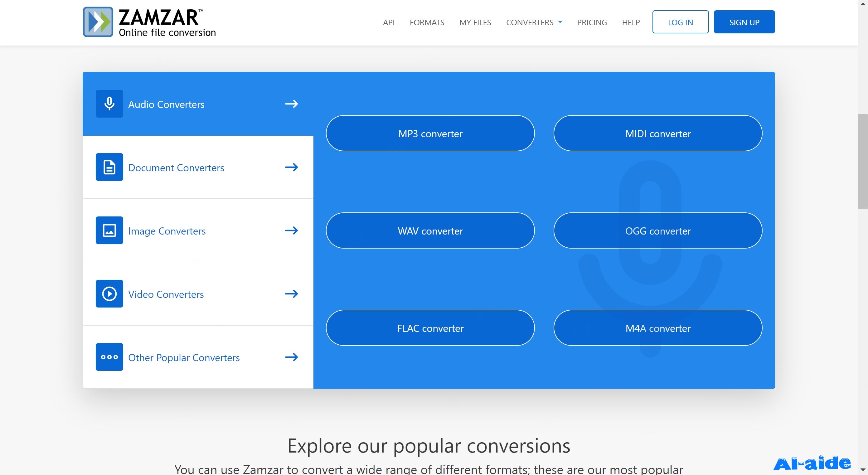The image size is (868, 475).
Task: Click the arrow next to Image Converters
Action: [292, 230]
